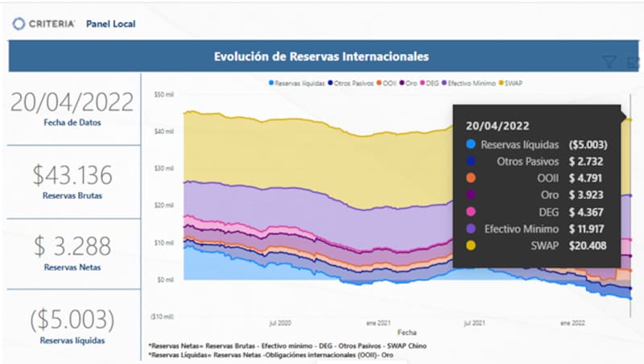Toggle Reservas líquidas series in legend

271,82
